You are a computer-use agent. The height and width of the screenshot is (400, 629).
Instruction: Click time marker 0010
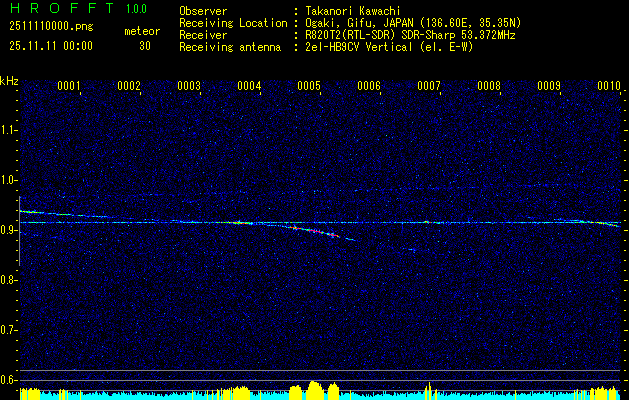[x=609, y=86]
